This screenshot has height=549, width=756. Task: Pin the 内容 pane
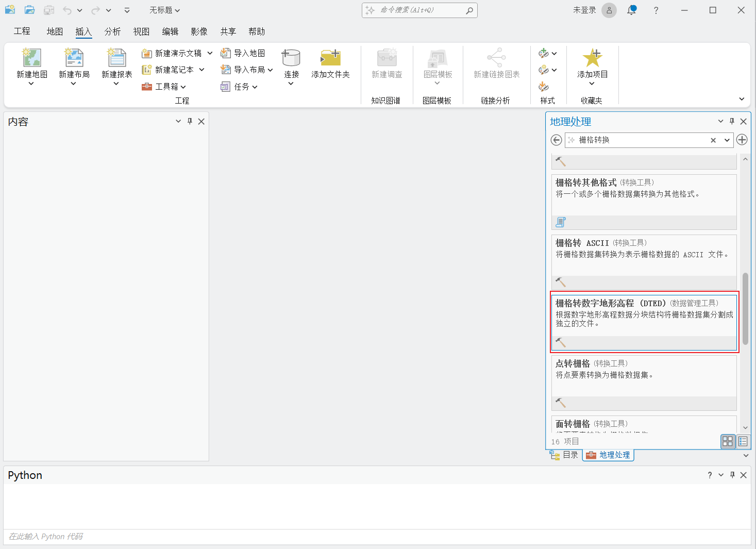[x=190, y=121]
